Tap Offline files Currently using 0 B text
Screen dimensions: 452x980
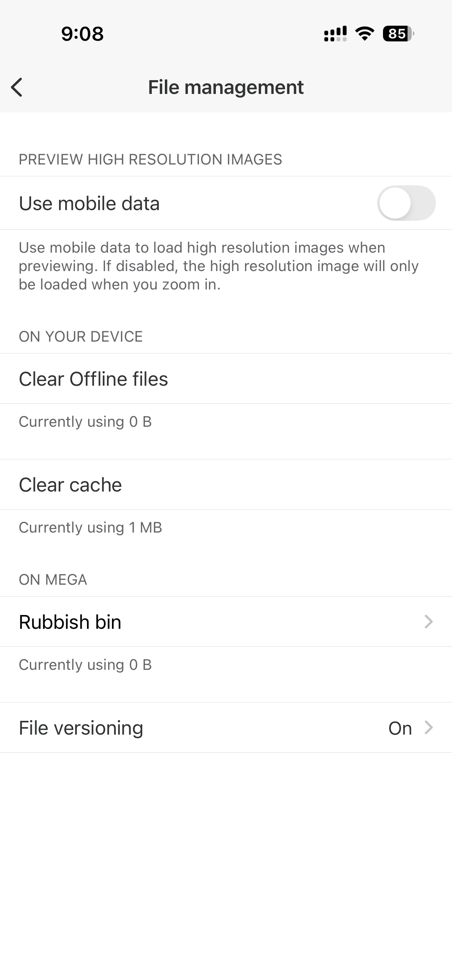[x=85, y=422]
